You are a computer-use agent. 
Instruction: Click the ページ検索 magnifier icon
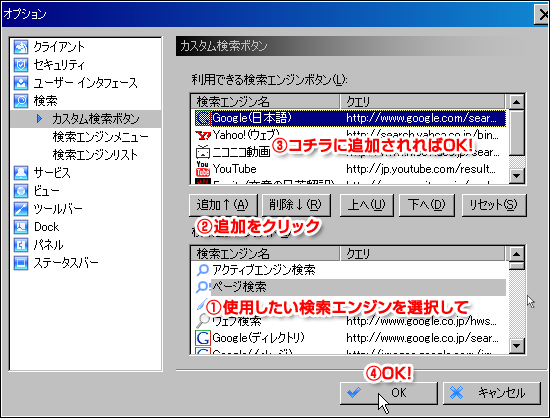point(202,287)
